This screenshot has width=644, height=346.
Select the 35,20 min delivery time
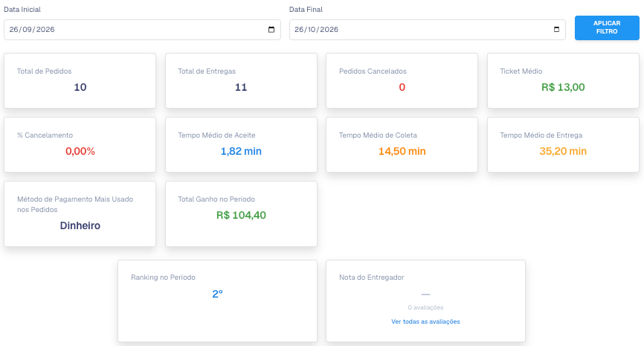pos(563,151)
